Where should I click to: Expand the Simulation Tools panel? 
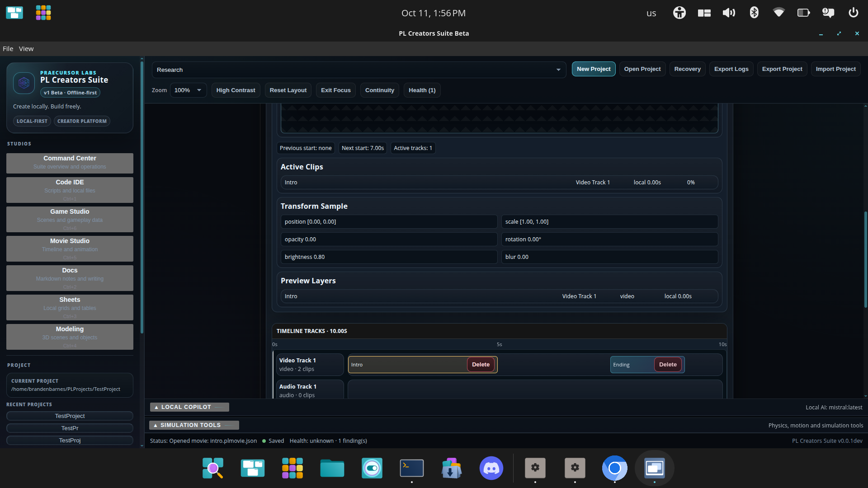coord(194,425)
